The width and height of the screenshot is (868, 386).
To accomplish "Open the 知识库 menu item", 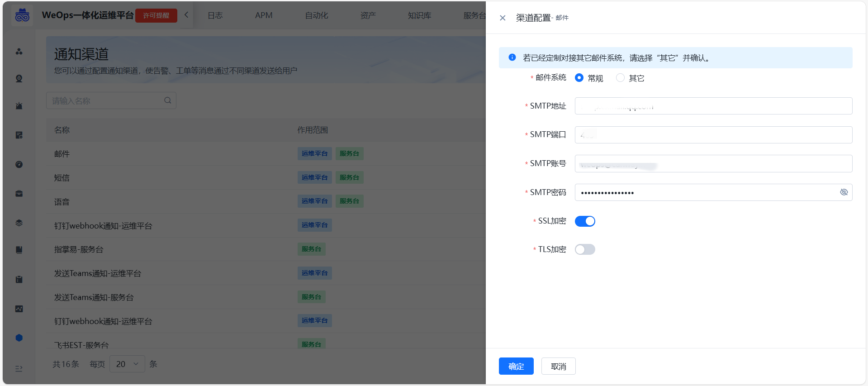I will coord(419,15).
